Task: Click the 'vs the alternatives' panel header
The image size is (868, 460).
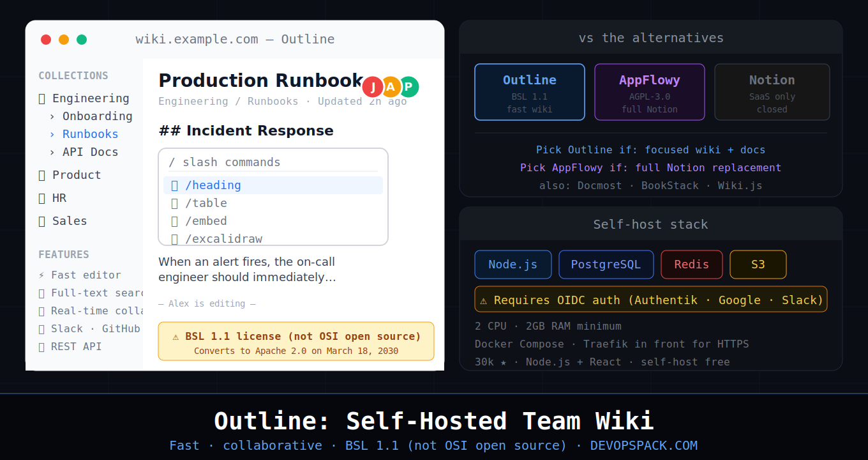Action: click(x=651, y=38)
